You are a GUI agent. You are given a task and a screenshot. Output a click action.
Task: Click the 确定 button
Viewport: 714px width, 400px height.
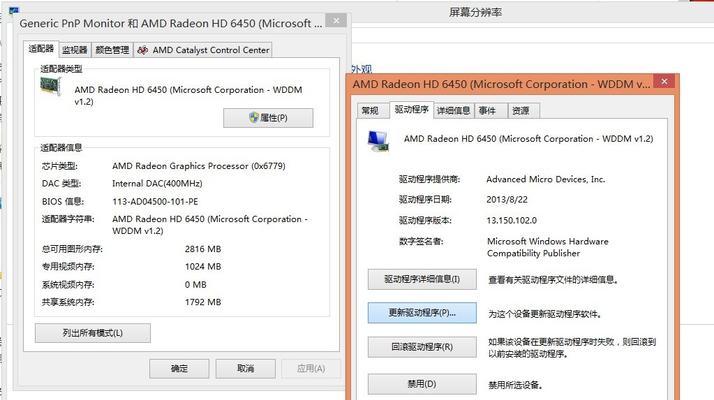coord(179,369)
